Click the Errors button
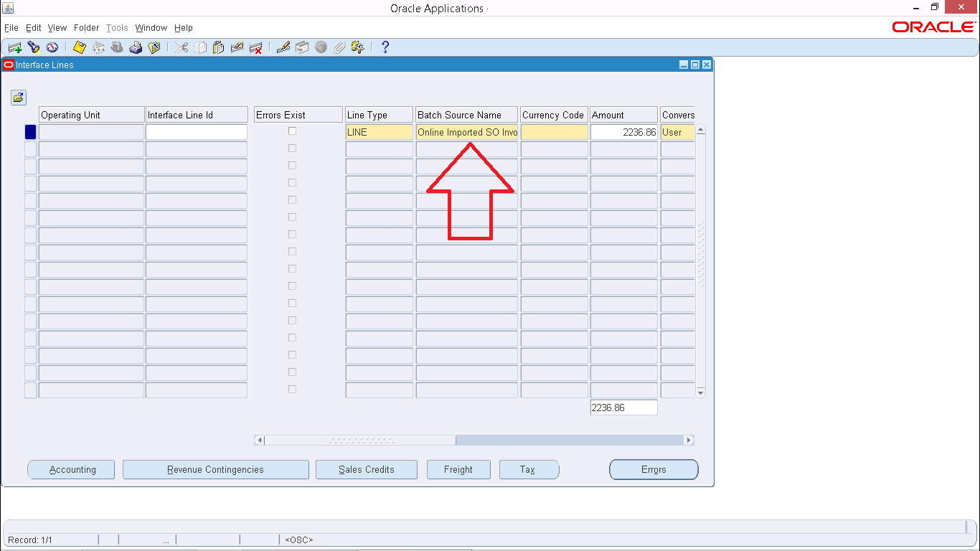This screenshot has height=551, width=980. (x=654, y=470)
